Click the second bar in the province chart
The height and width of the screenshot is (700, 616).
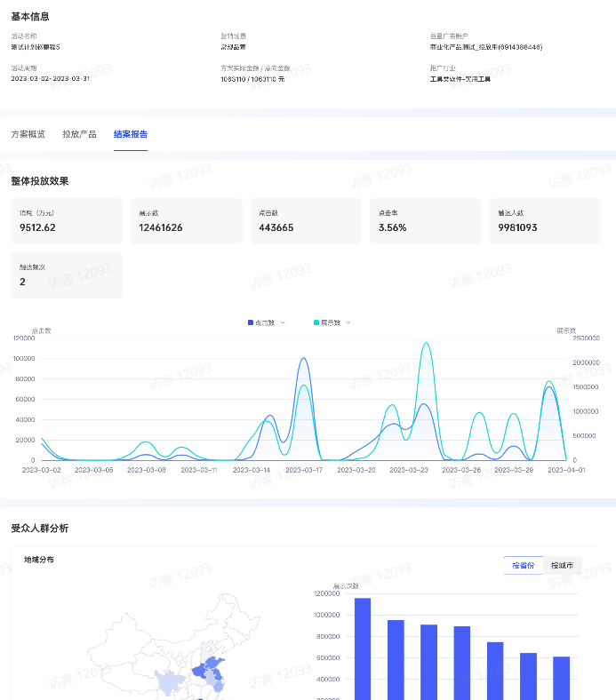(396, 660)
